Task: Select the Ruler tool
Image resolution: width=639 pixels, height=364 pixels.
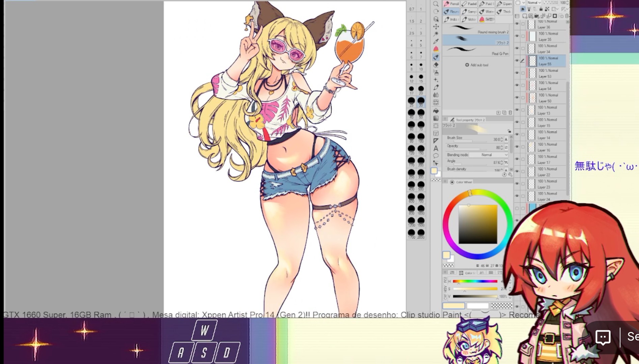Action: tap(436, 141)
